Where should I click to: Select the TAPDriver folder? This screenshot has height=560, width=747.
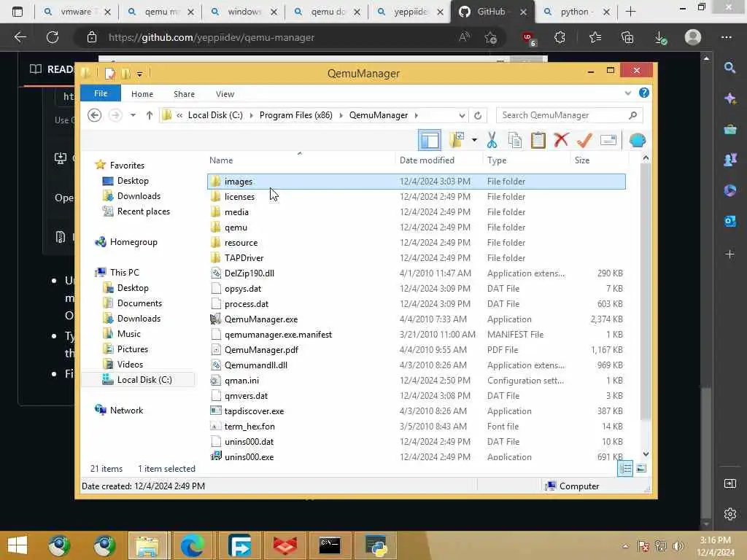tap(417, 257)
